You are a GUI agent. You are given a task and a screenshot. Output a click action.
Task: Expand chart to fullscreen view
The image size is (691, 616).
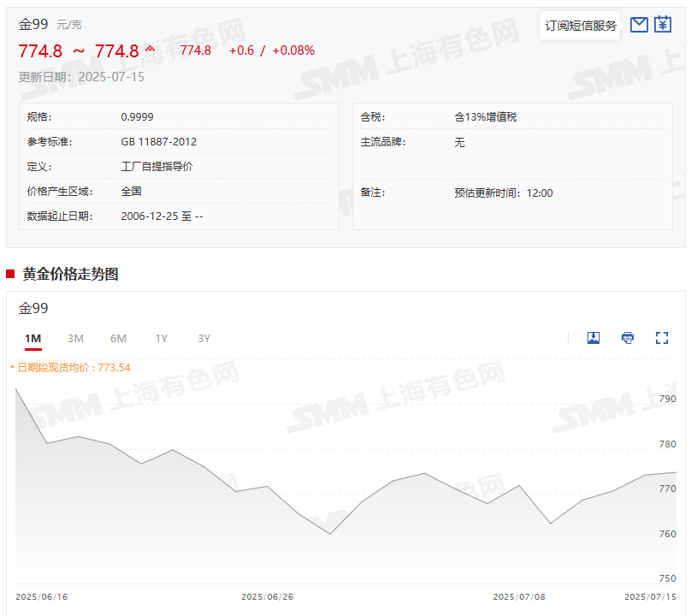661,338
